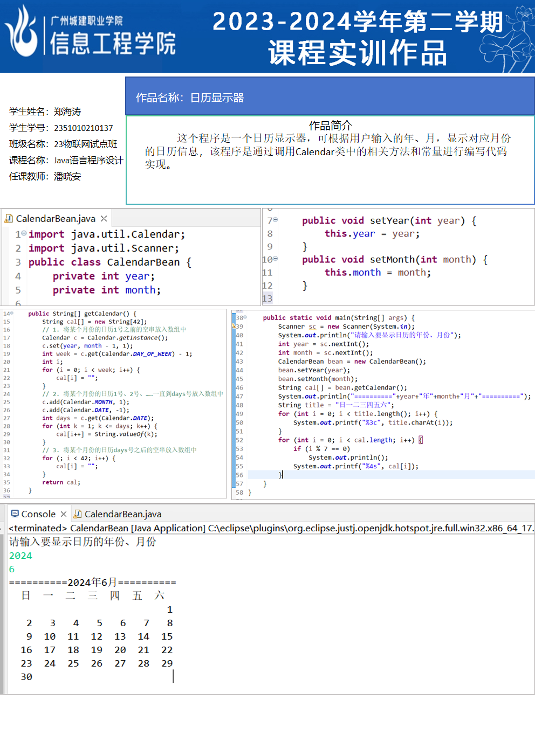Click the Console view icon
The height and width of the screenshot is (756, 535).
pos(15,514)
